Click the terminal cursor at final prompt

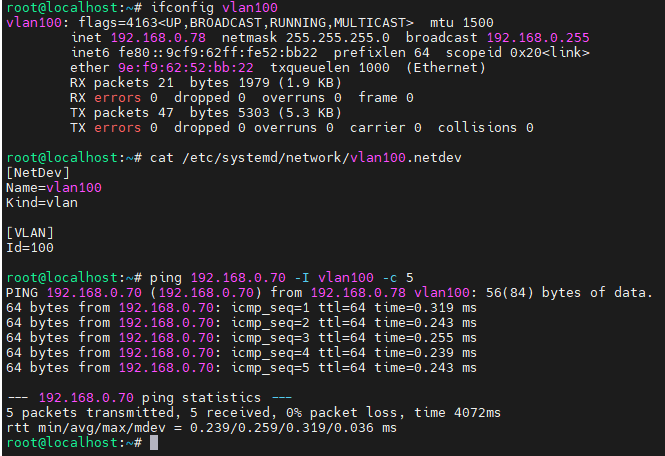pos(154,443)
